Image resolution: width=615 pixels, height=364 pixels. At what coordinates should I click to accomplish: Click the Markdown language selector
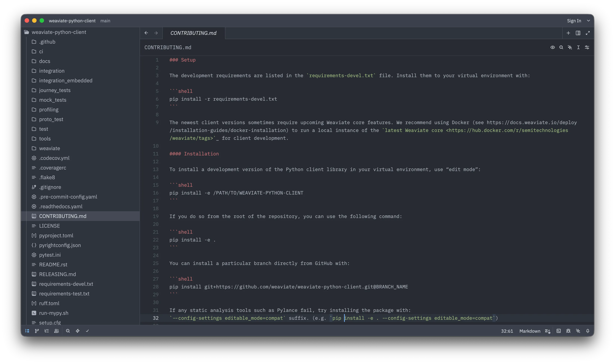(x=530, y=331)
